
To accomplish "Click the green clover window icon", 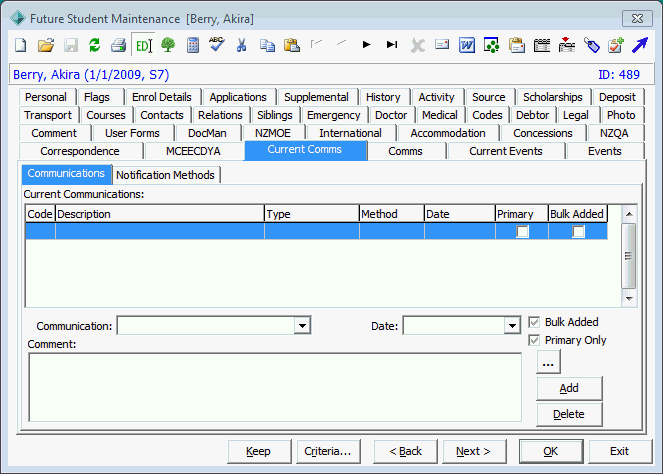I will pos(491,45).
